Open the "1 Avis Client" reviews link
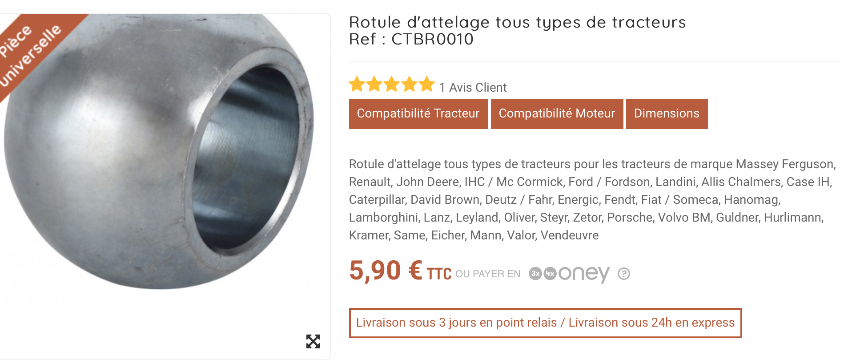 [473, 87]
